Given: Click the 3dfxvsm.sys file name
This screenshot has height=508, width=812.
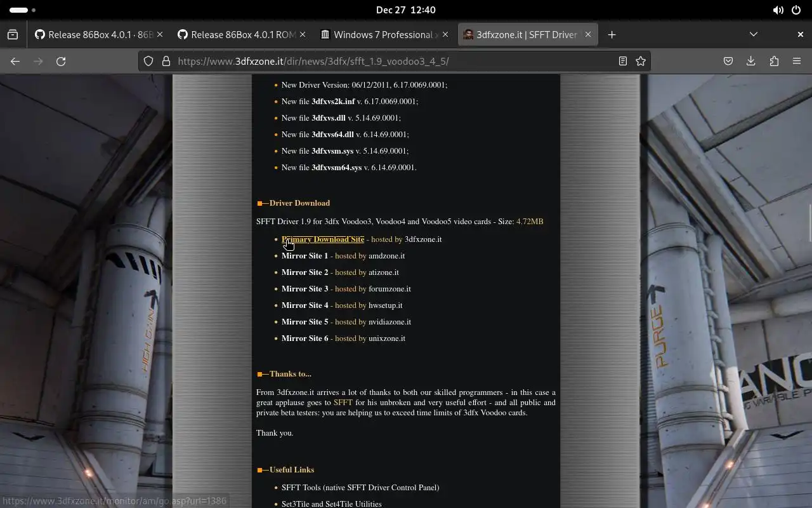Looking at the screenshot, I should pyautogui.click(x=332, y=151).
